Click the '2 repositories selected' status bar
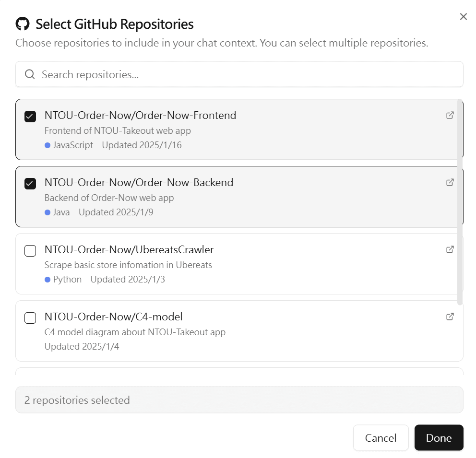The width and height of the screenshot is (476, 458). click(239, 400)
